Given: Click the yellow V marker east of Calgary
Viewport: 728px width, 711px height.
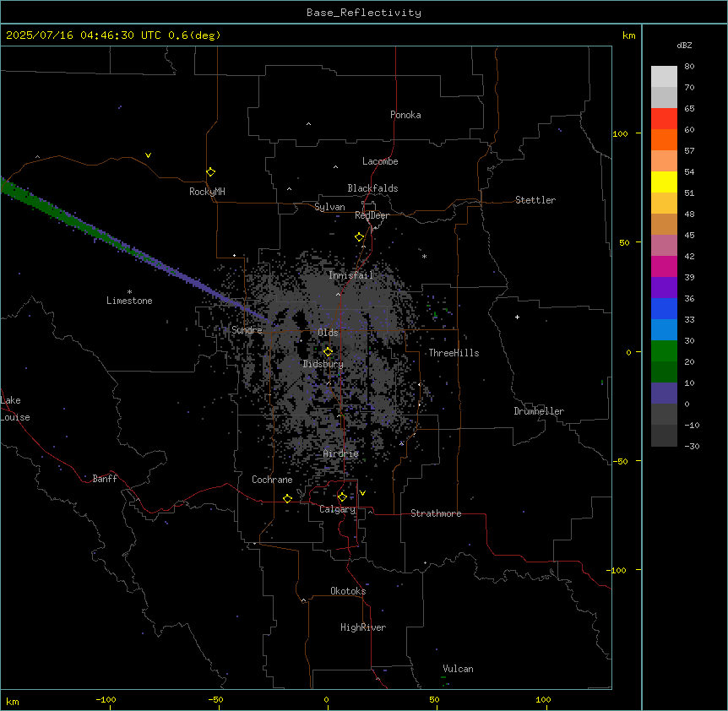Looking at the screenshot, I should tap(362, 493).
